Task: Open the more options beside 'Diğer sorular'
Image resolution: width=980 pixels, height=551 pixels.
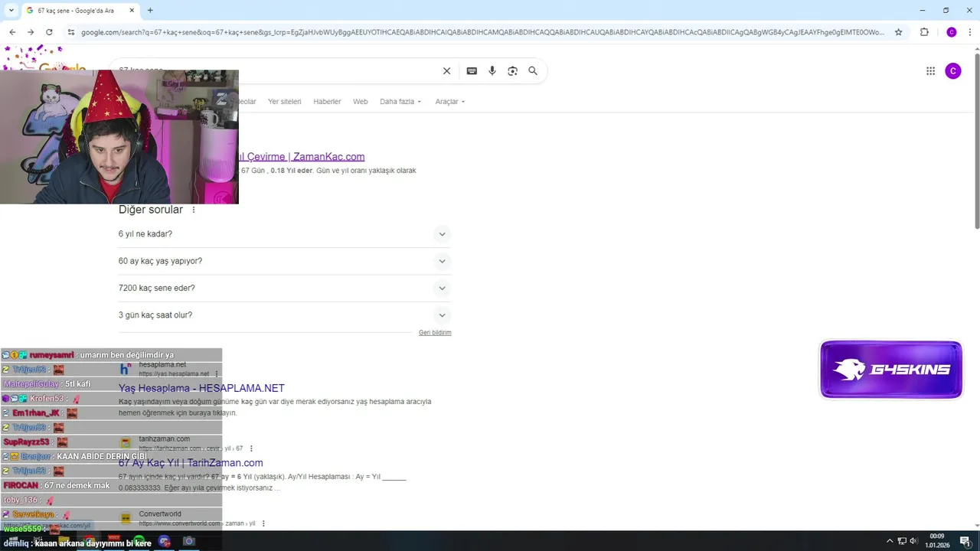Action: tap(194, 210)
